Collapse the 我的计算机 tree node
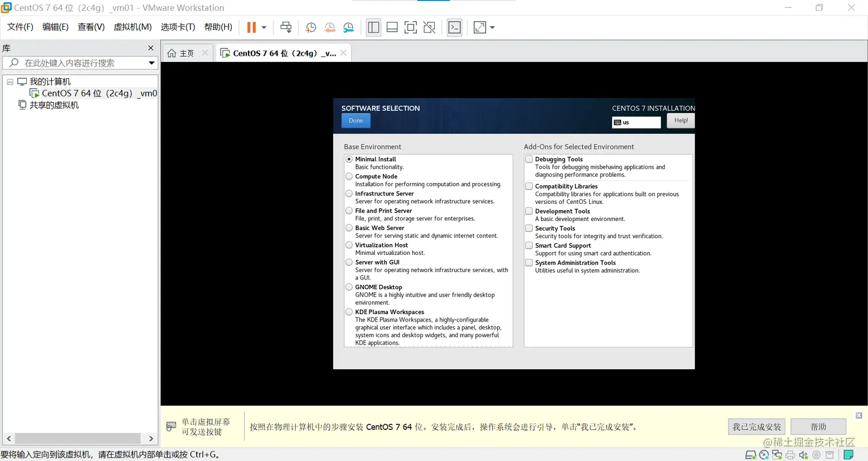Image resolution: width=868 pixels, height=461 pixels. pos(10,82)
